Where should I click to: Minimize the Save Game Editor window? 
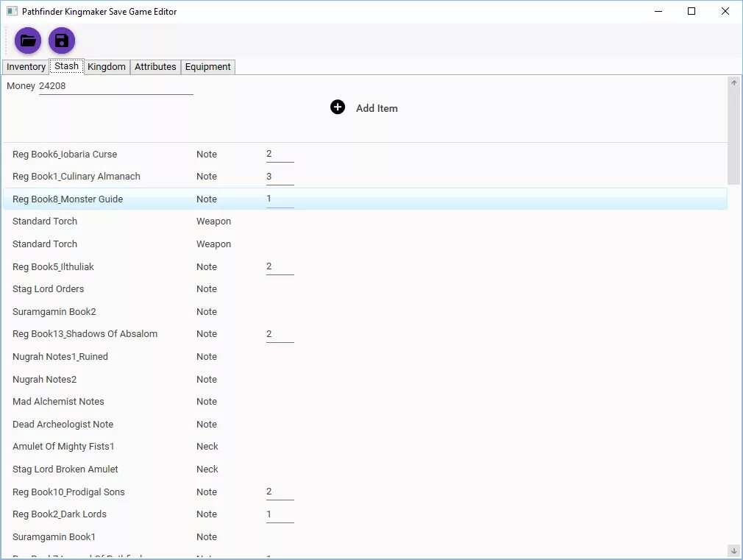[x=658, y=11]
